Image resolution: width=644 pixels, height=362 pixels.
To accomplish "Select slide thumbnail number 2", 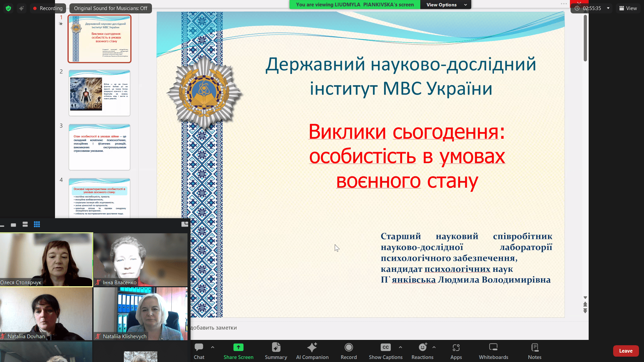I will pyautogui.click(x=99, y=93).
